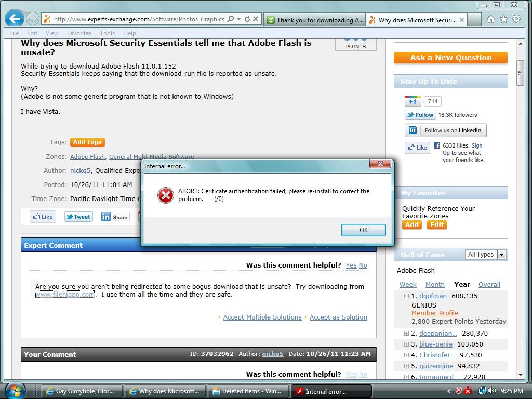Show Hall of Fame Month rankings
Screen dimensions: 532x399
(x=435, y=285)
